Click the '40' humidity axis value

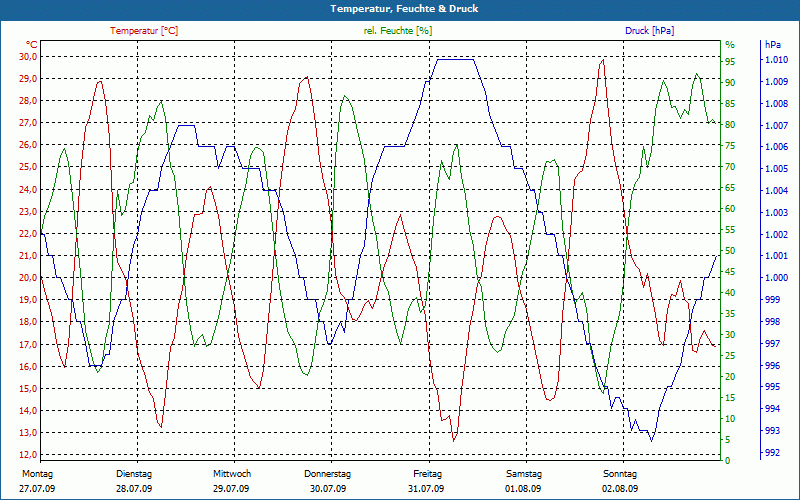(730, 293)
